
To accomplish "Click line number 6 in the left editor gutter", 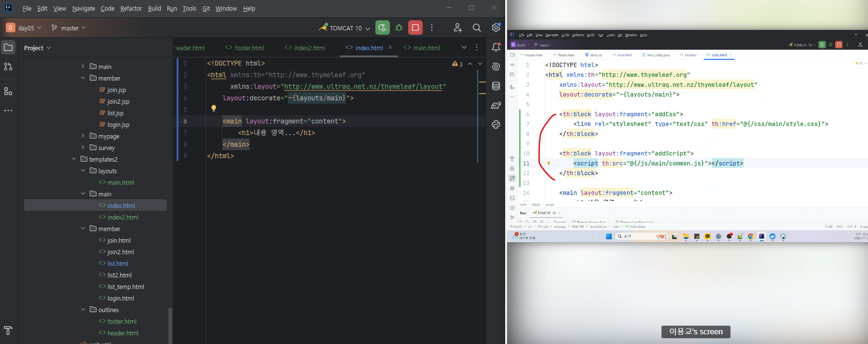I will pyautogui.click(x=185, y=121).
